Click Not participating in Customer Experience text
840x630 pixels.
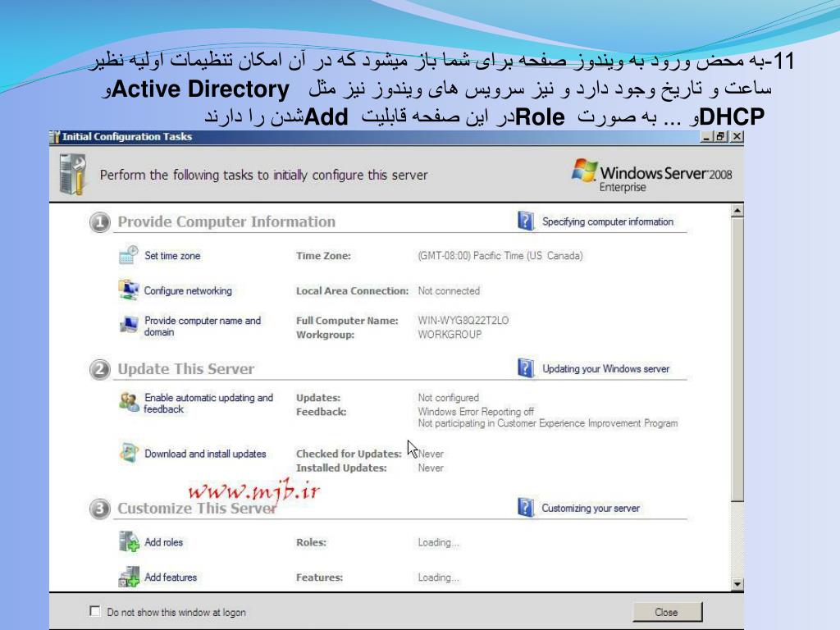click(547, 423)
